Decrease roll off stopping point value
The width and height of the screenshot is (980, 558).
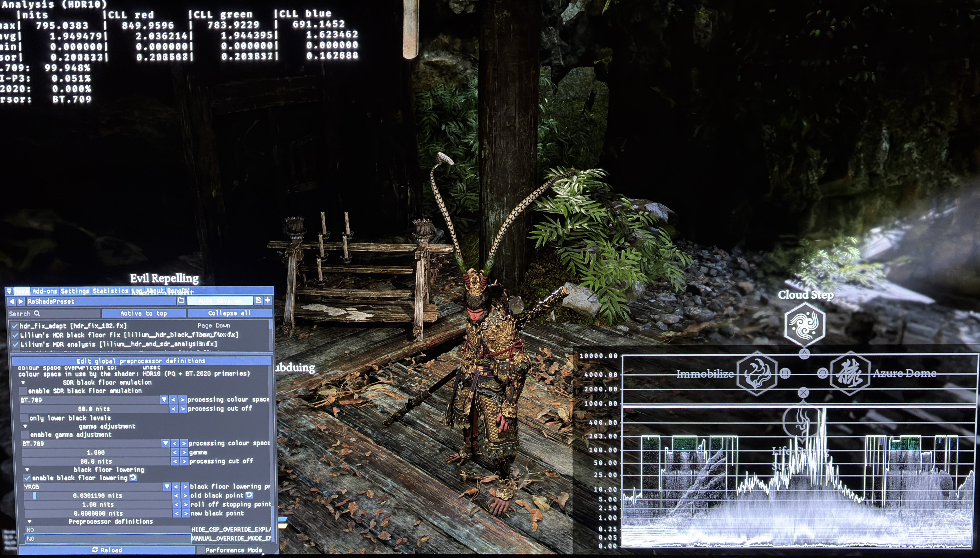176,504
